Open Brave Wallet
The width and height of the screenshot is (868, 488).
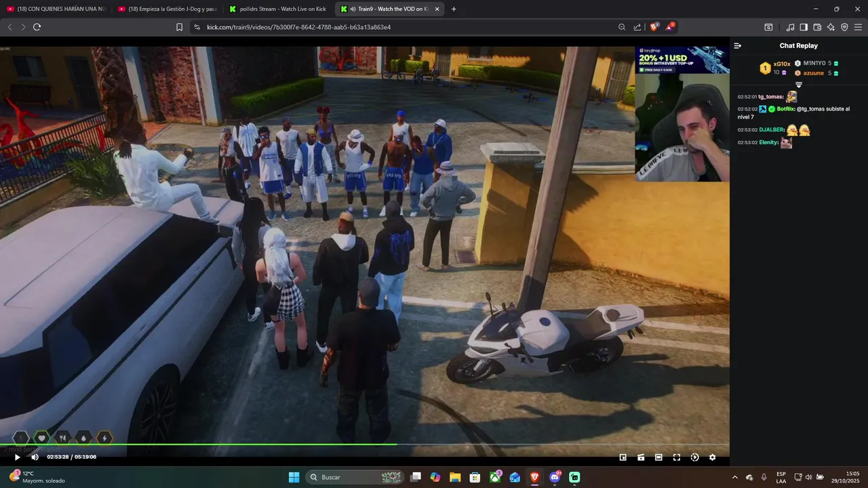(x=817, y=27)
